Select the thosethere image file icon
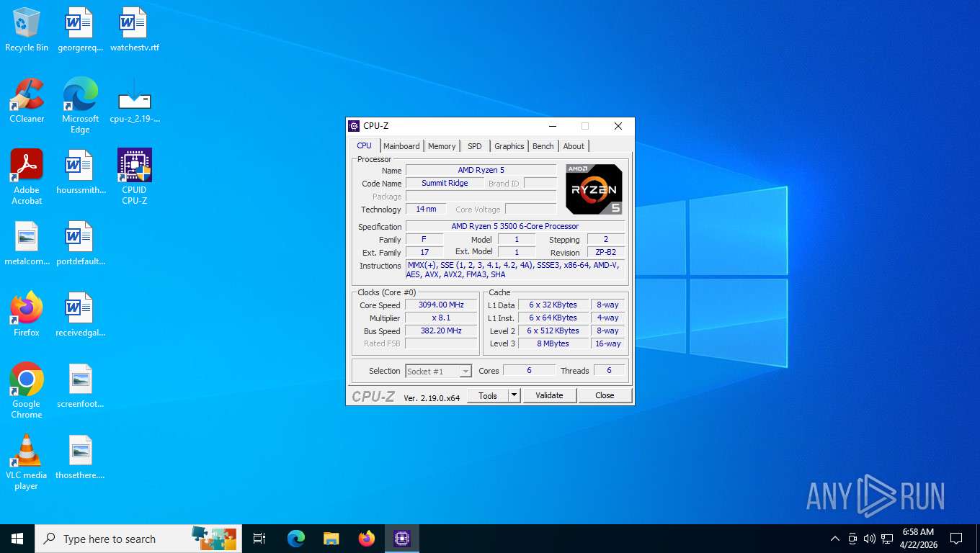This screenshot has height=553, width=980. pyautogui.click(x=79, y=457)
